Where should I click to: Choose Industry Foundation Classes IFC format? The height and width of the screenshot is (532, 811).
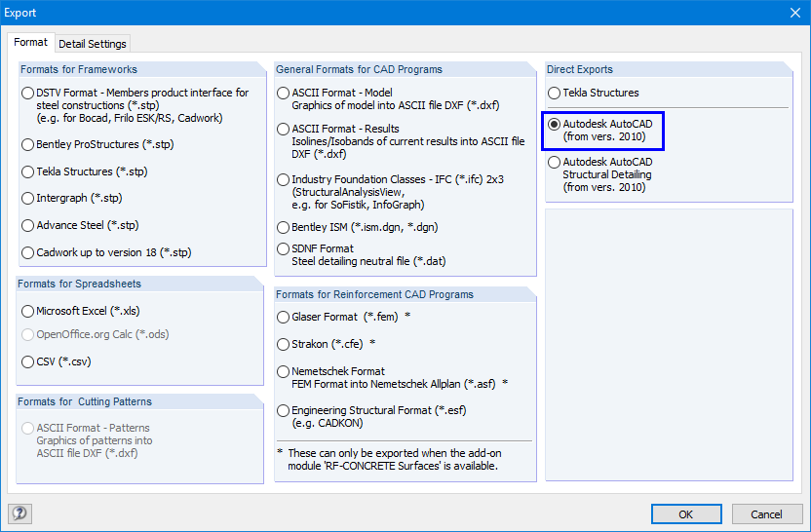(283, 180)
